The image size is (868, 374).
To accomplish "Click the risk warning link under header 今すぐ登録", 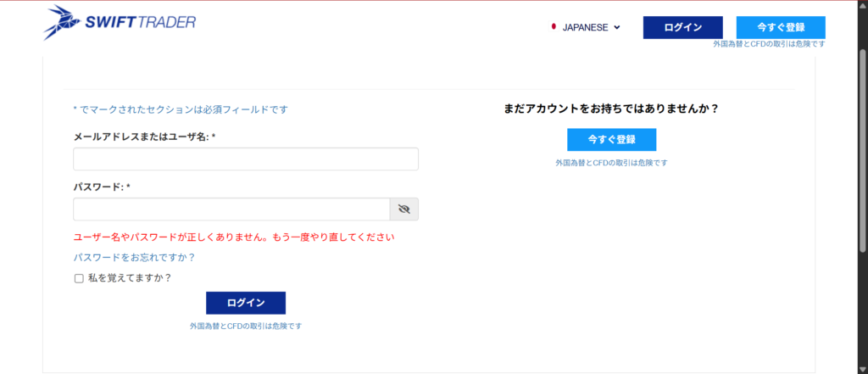I will pos(768,43).
